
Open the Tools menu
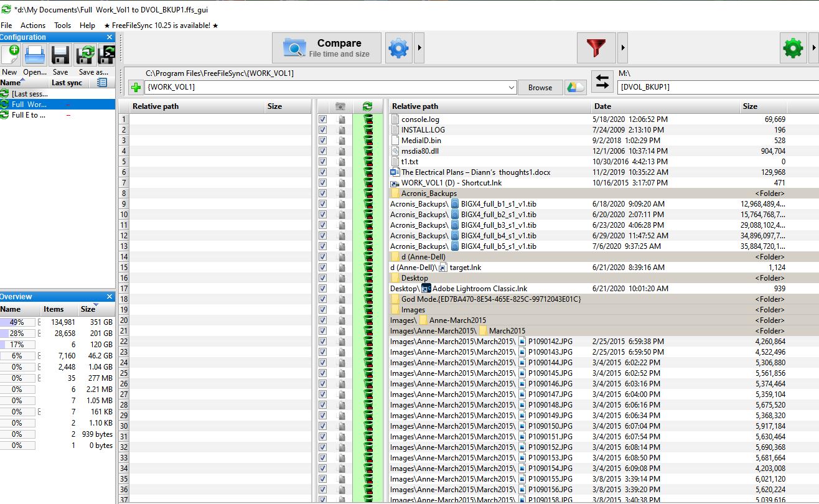(62, 26)
